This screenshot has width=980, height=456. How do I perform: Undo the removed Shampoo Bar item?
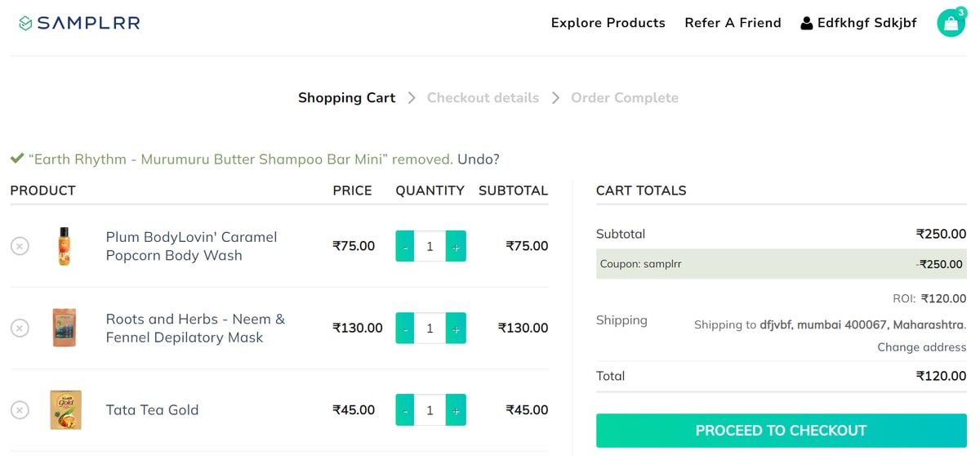click(478, 159)
